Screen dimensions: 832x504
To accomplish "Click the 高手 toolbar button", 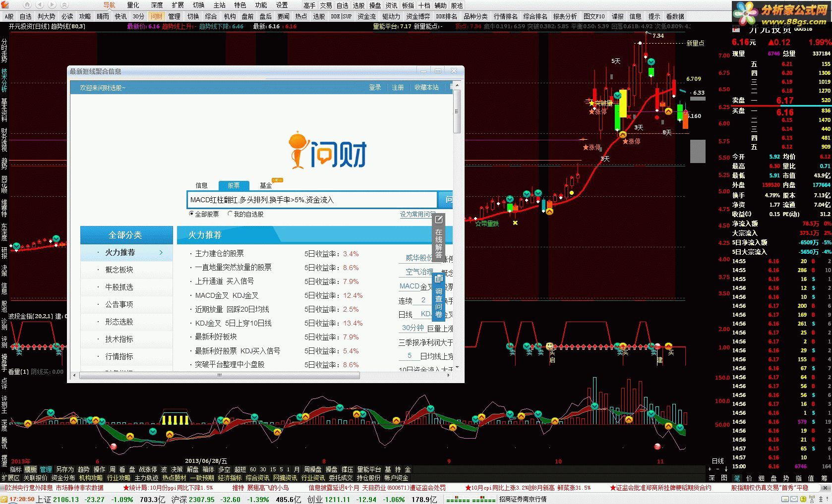I will [x=309, y=5].
